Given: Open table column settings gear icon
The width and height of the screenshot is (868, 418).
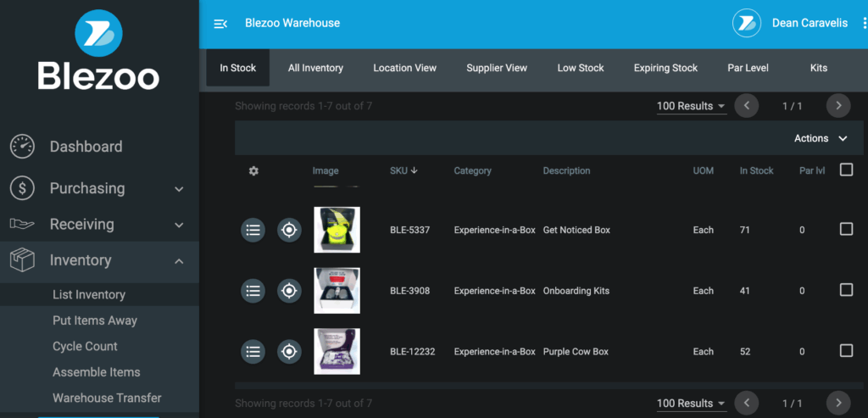Looking at the screenshot, I should pyautogui.click(x=253, y=171).
